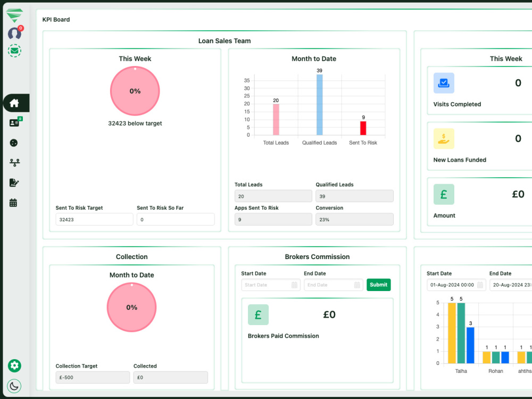Click the Total Leads value field
532x399 pixels.
pyautogui.click(x=273, y=196)
